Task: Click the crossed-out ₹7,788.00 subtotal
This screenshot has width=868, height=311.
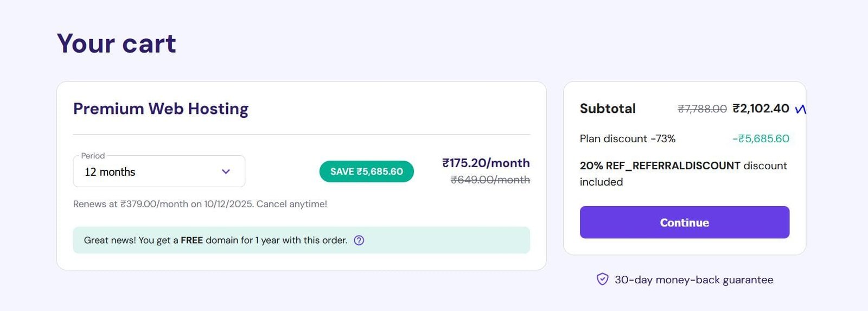Action: (x=702, y=109)
